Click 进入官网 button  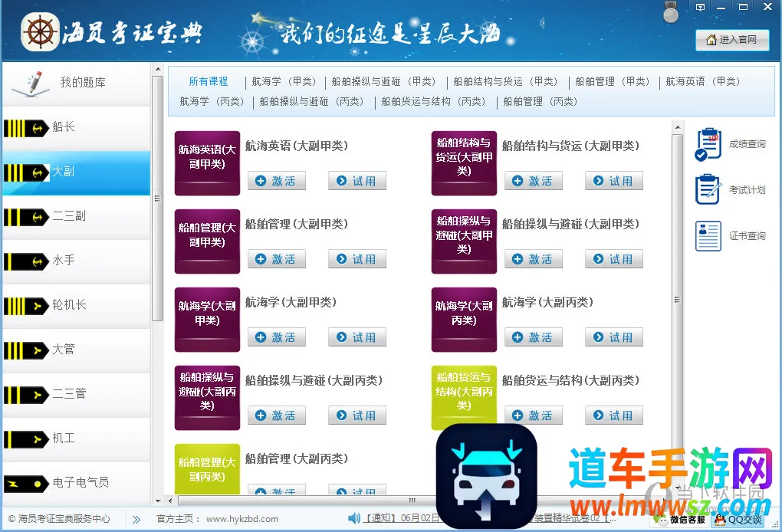tap(732, 40)
